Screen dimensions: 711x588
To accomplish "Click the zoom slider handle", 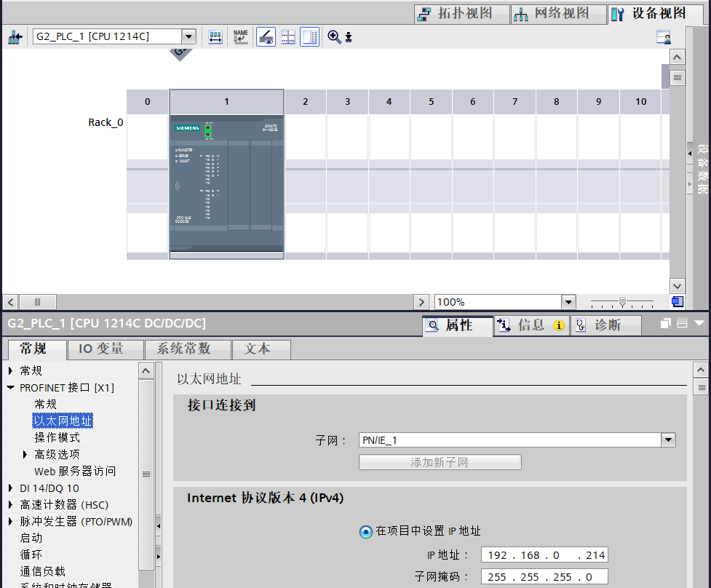I will tap(622, 301).
